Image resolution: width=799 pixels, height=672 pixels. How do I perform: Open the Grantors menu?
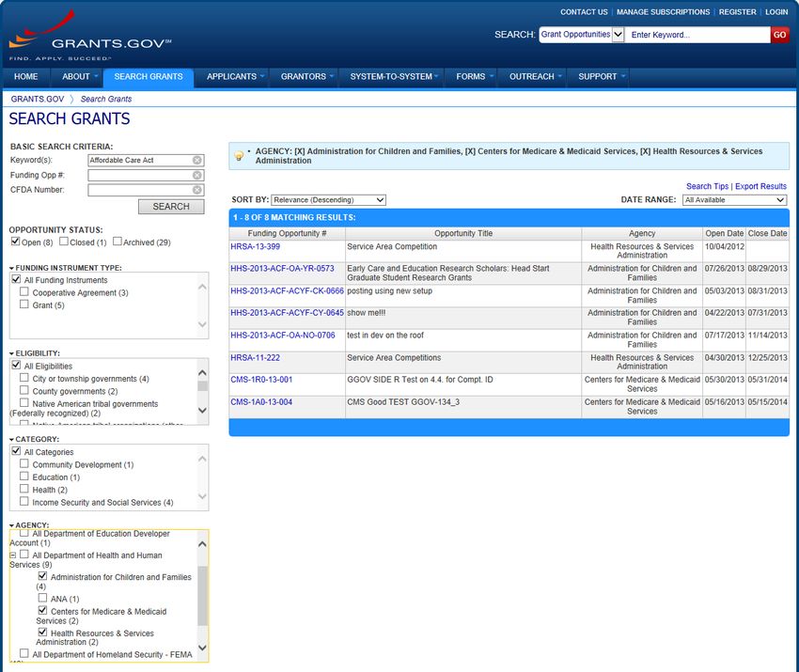pyautogui.click(x=306, y=77)
